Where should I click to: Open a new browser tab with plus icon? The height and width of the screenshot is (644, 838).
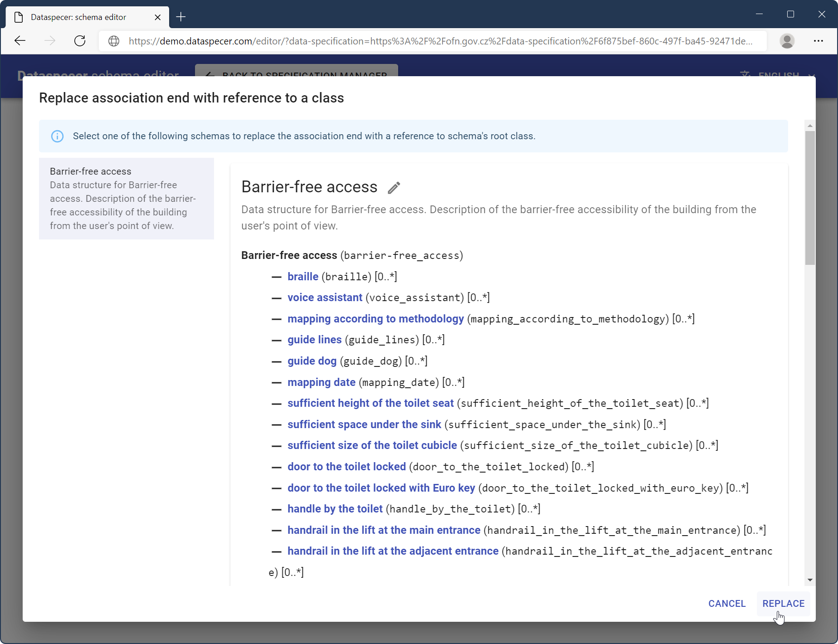[181, 17]
